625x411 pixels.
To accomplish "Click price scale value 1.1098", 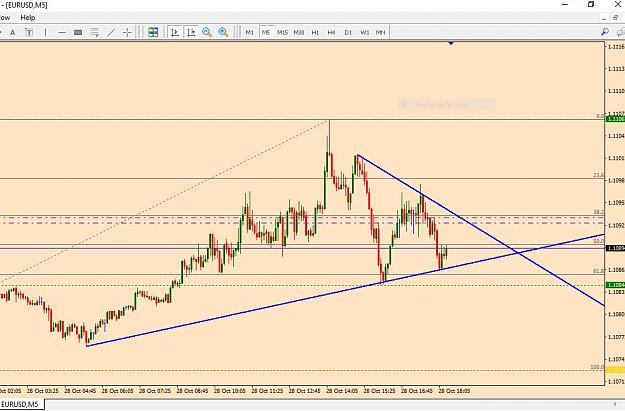I will point(616,181).
